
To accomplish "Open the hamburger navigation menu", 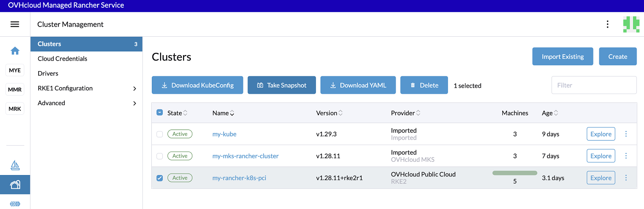I will point(15,24).
